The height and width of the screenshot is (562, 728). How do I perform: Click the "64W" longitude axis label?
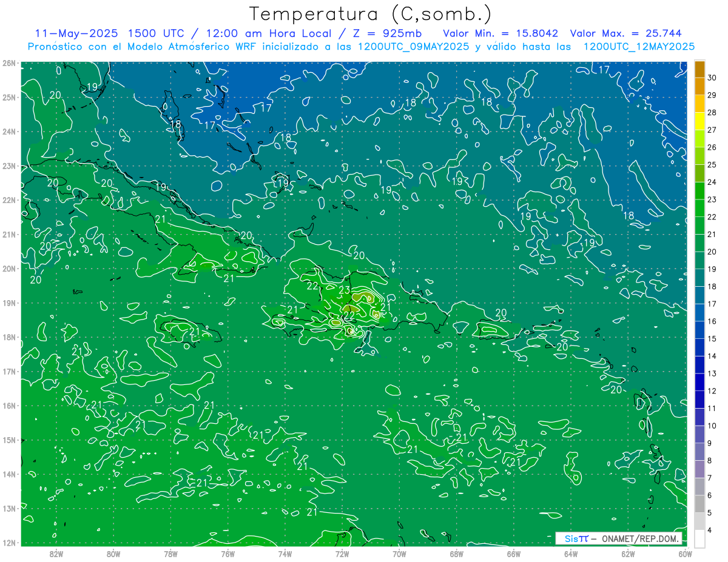pos(571,554)
